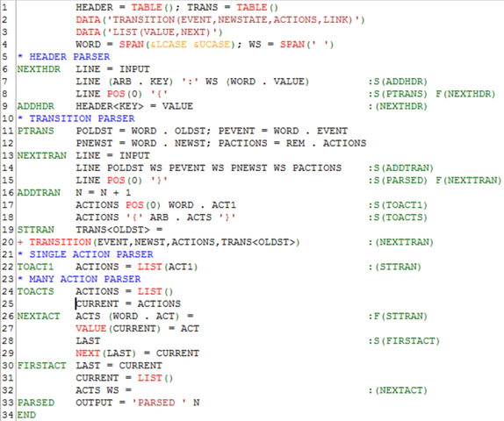Click the word CURRENT on line 25

(x=97, y=303)
